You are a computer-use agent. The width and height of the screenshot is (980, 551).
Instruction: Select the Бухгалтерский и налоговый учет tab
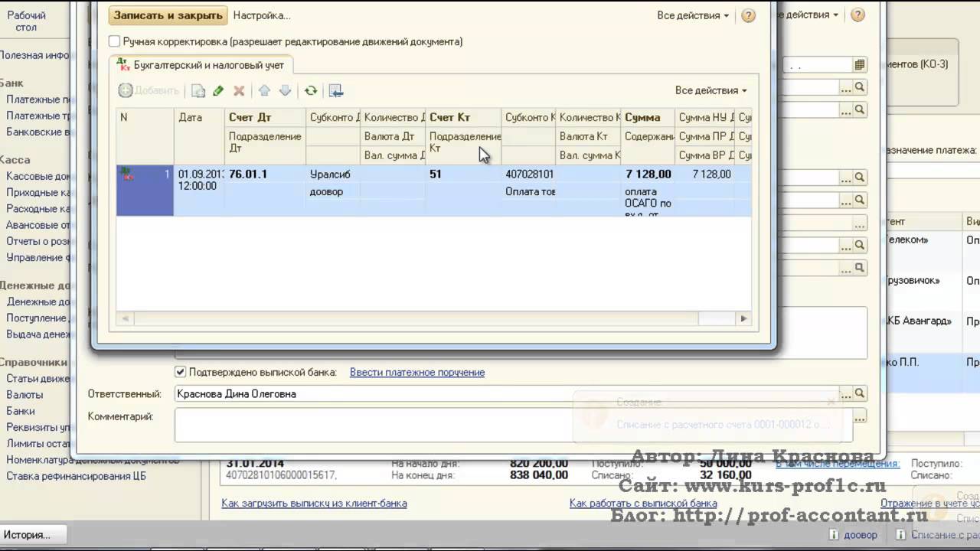pyautogui.click(x=201, y=65)
